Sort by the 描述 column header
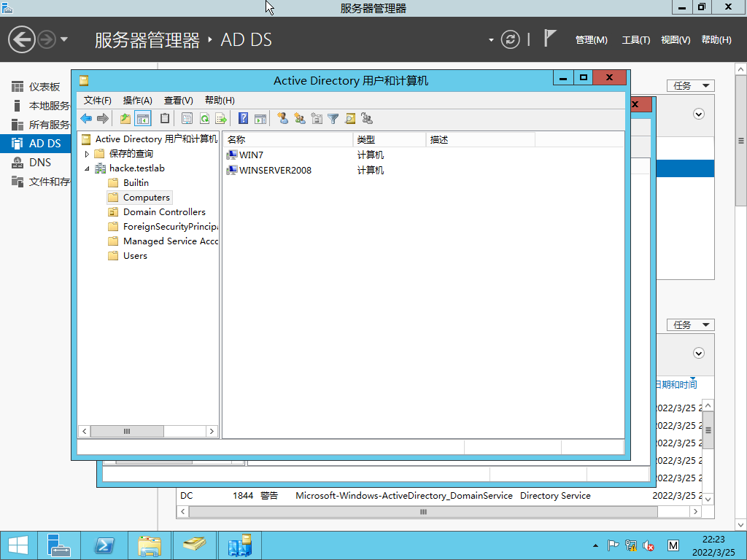 pyautogui.click(x=481, y=139)
